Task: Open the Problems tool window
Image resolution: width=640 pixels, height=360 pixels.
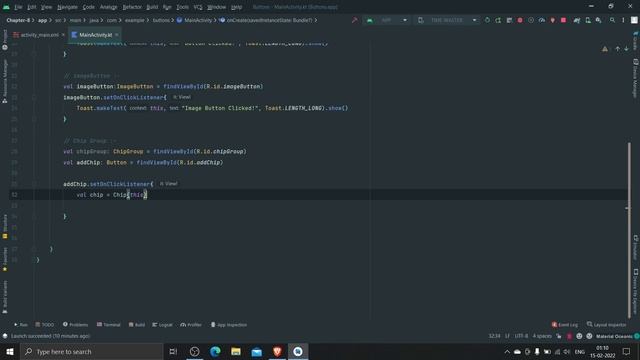Action: tap(76, 325)
